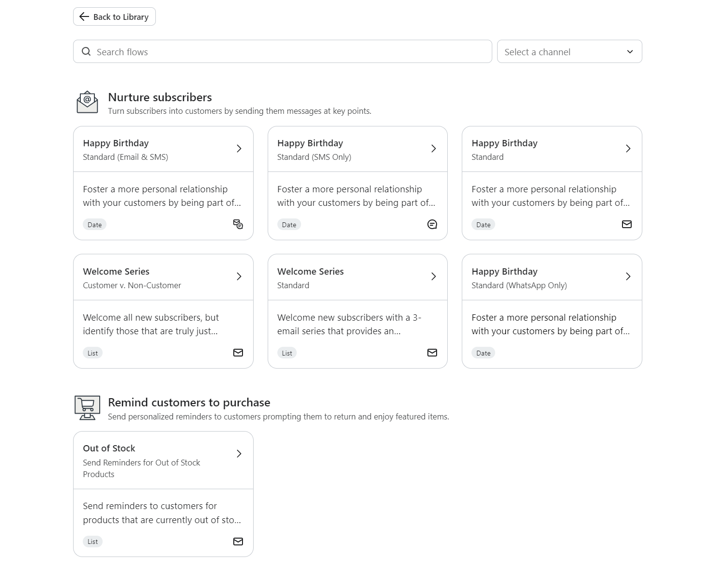
Task: Select the envelope icon on the Out of Stock card
Action: pos(238,542)
